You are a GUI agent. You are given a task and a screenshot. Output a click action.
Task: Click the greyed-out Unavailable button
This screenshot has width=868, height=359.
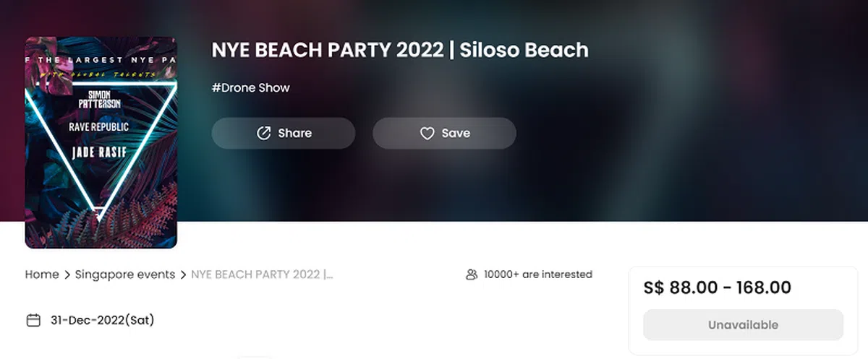point(743,324)
